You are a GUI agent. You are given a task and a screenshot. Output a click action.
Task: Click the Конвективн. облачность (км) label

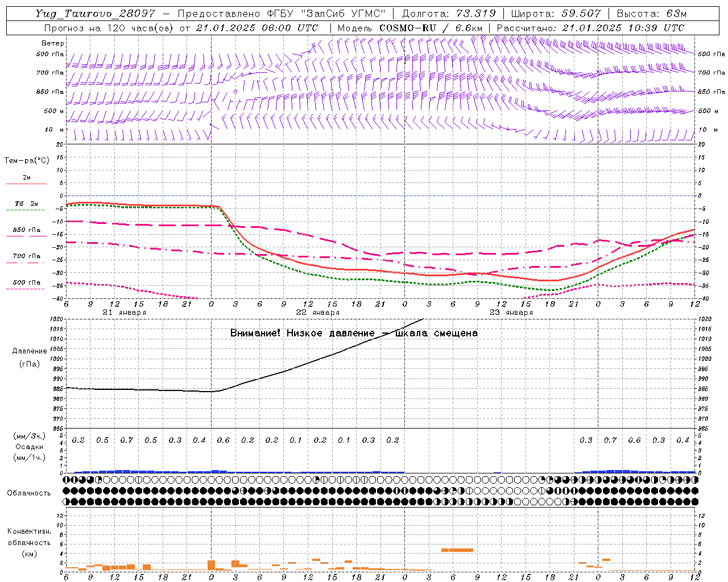[x=29, y=543]
